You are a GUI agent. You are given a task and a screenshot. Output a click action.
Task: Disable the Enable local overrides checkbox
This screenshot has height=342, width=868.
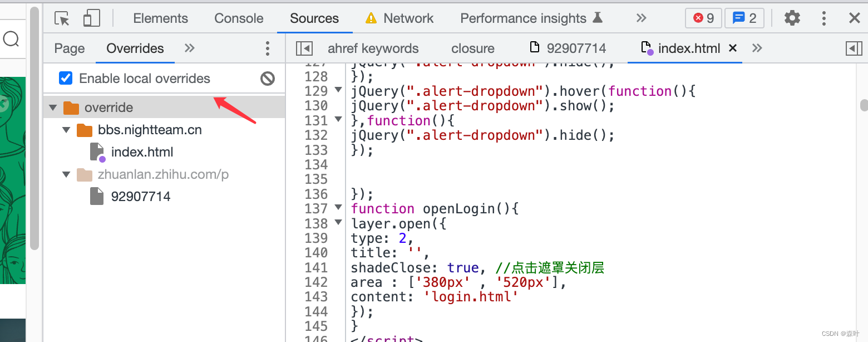[65, 78]
